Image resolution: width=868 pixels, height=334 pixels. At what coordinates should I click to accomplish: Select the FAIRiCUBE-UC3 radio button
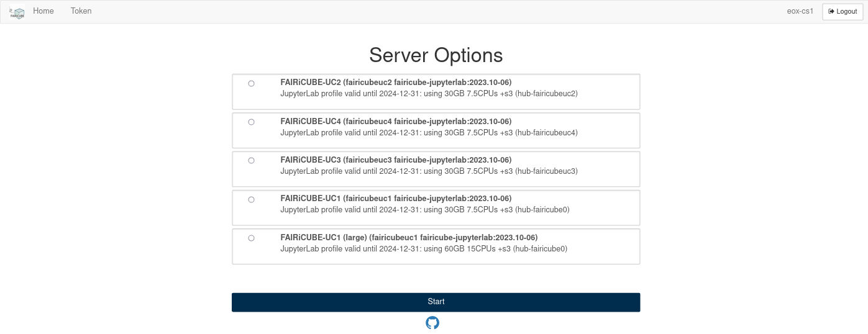[251, 160]
